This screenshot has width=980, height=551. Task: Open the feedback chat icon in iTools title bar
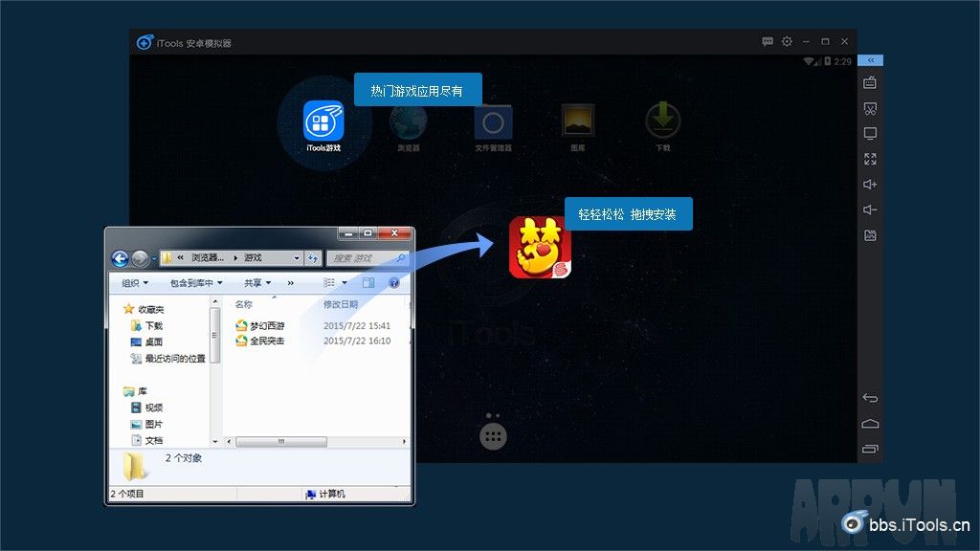[768, 41]
